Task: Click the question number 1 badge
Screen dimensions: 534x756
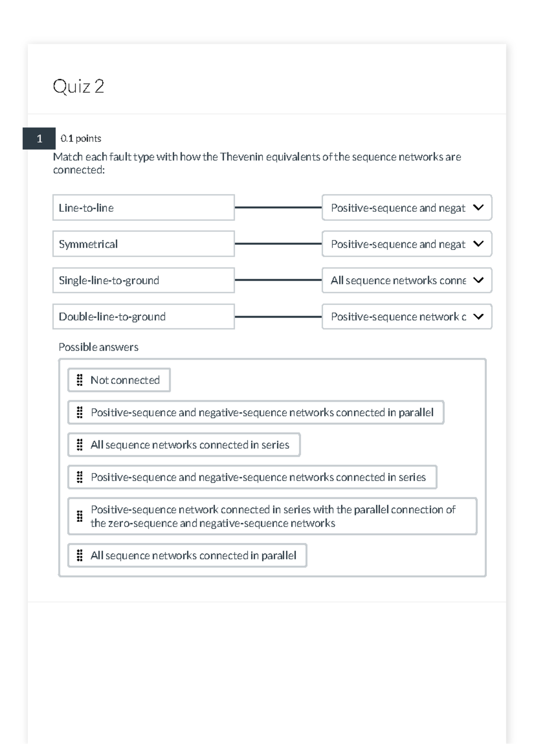Action: [39, 139]
